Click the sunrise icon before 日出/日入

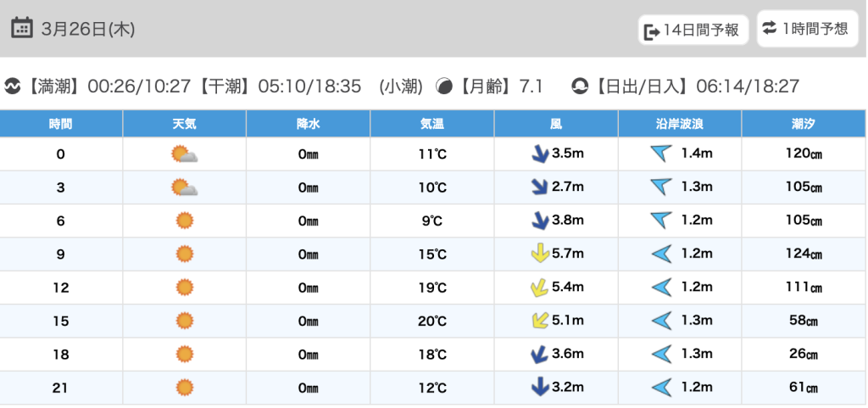pyautogui.click(x=580, y=86)
